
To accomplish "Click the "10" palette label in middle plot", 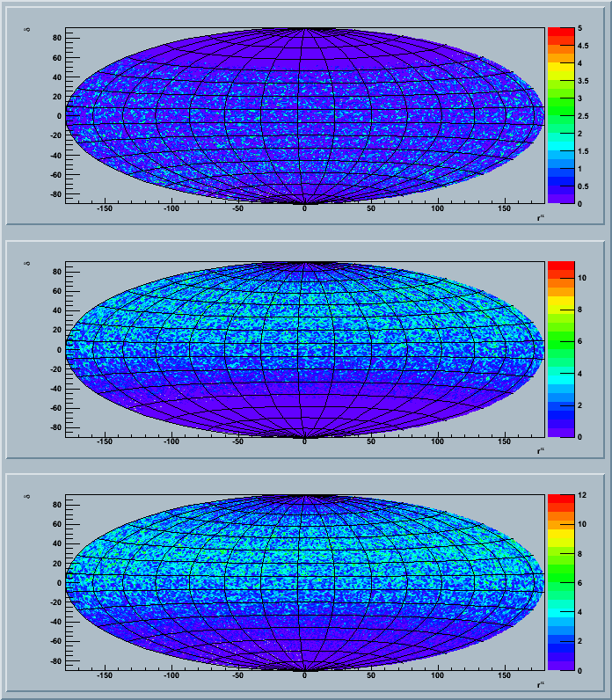I will coord(581,278).
